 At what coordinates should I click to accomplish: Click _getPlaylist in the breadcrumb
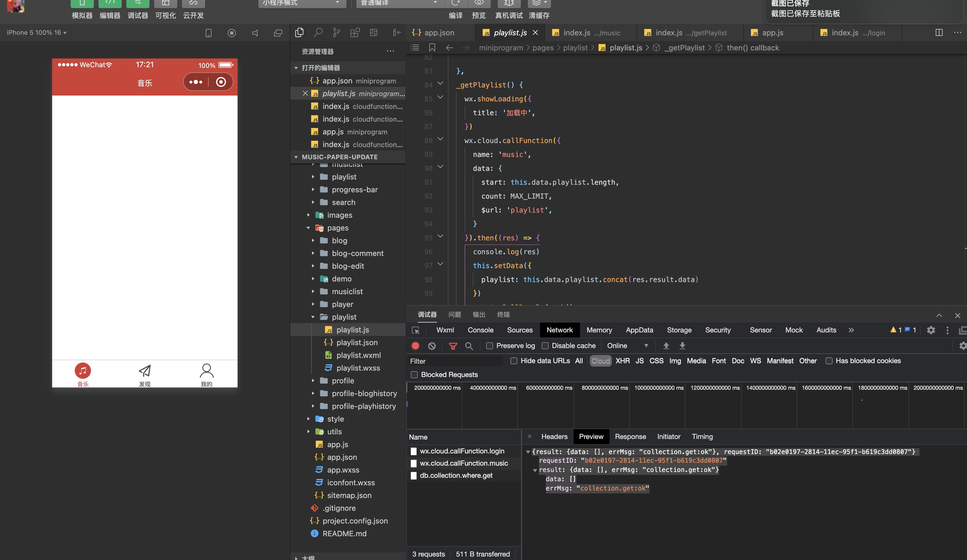685,47
